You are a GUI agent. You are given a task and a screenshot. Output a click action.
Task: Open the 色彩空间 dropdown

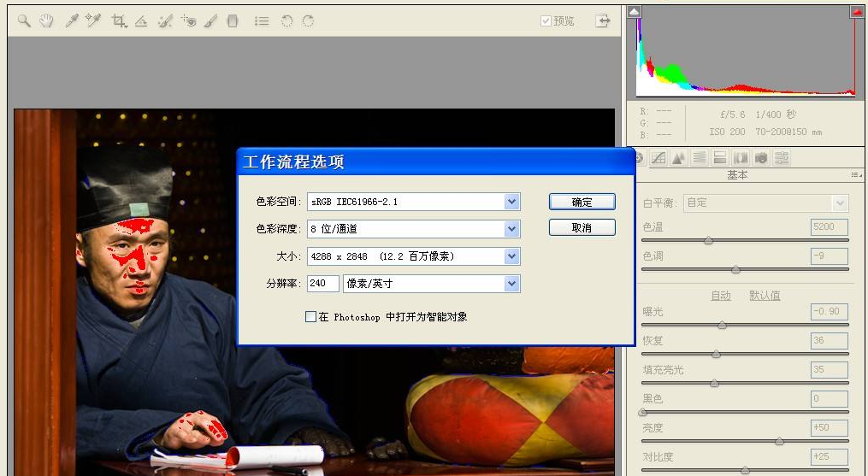[511, 202]
